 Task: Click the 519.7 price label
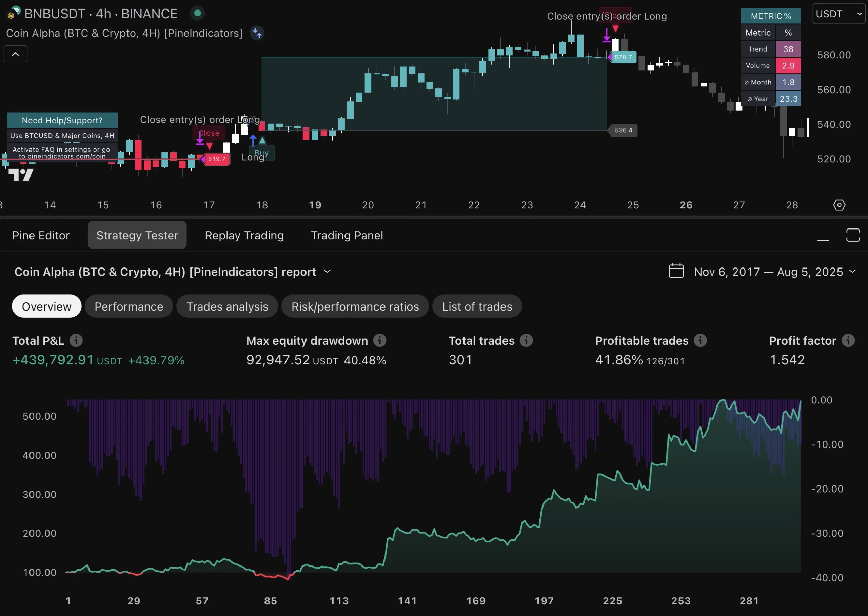(217, 159)
